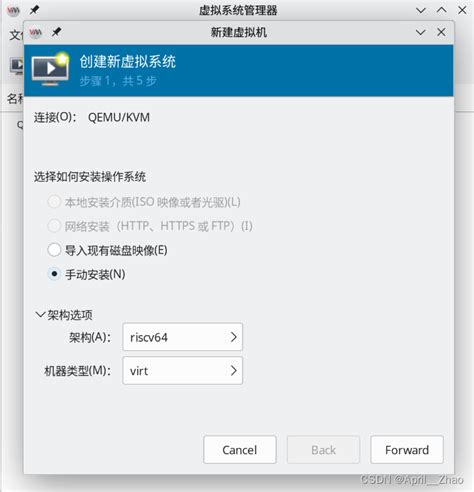Open the 架构(A) riscv64 dropdown
474x492 pixels.
(182, 337)
